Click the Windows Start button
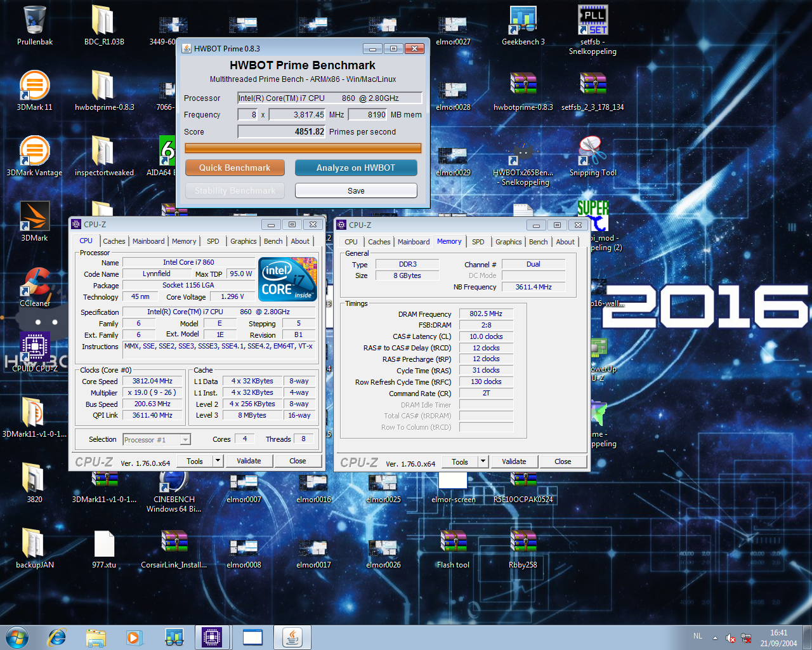Viewport: 812px width, 650px height. tap(17, 637)
